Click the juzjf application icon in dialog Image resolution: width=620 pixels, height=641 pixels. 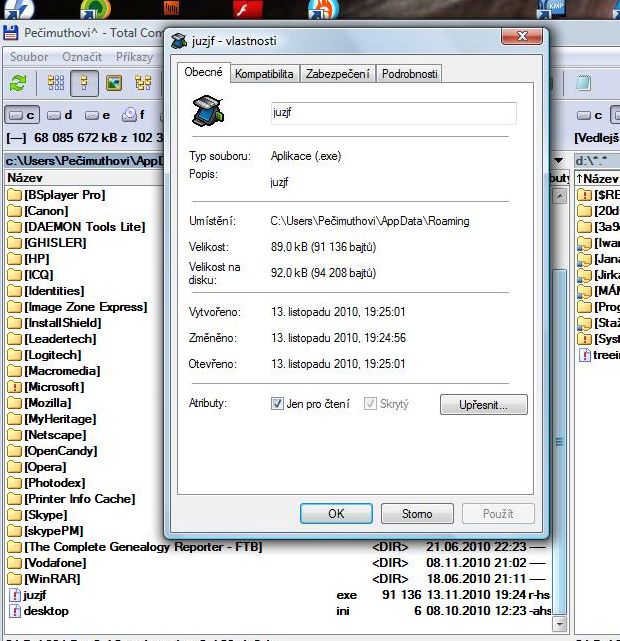click(208, 114)
